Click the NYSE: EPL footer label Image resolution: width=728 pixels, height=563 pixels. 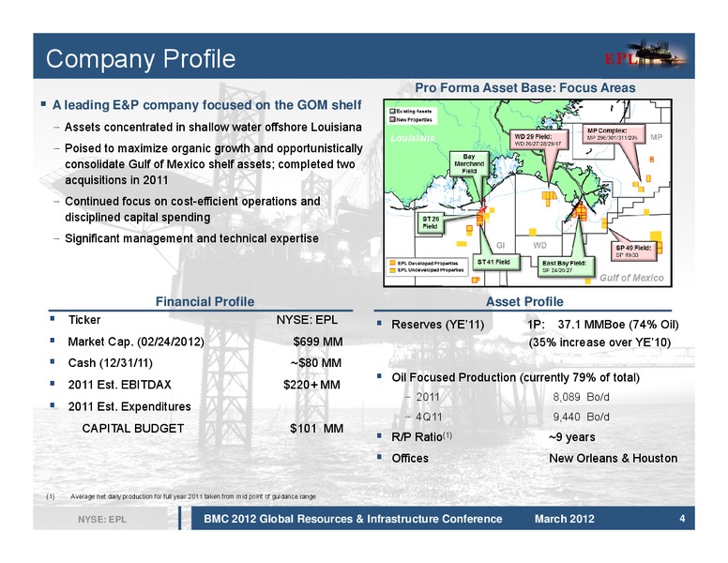(x=102, y=519)
